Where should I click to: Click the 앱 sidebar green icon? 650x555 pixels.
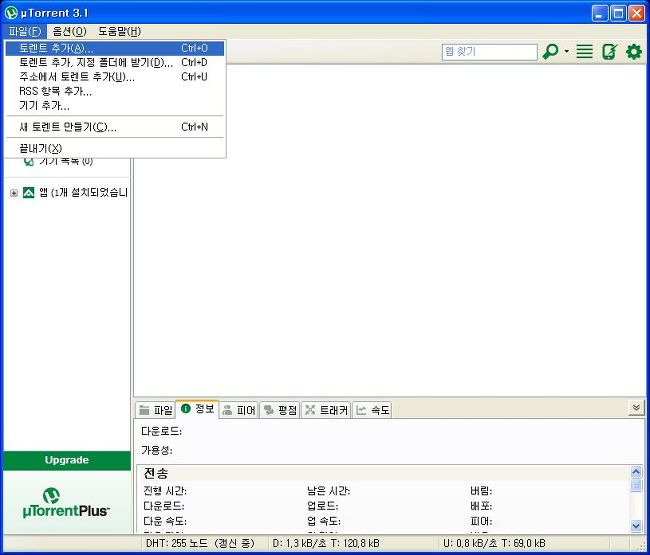29,192
